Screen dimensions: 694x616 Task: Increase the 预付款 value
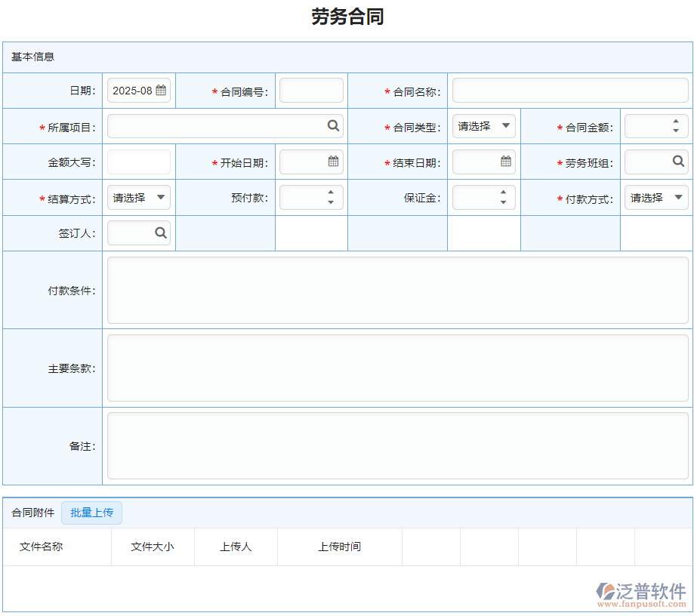coord(331,193)
